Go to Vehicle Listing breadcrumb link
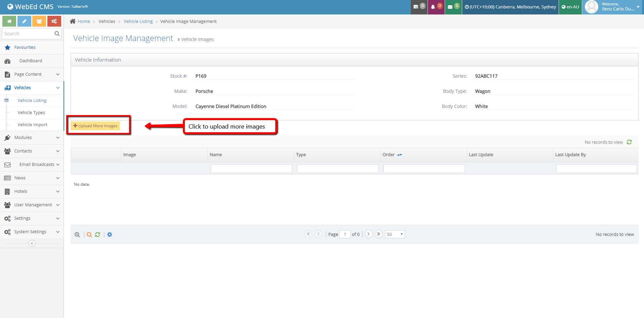644x318 pixels. pos(138,22)
